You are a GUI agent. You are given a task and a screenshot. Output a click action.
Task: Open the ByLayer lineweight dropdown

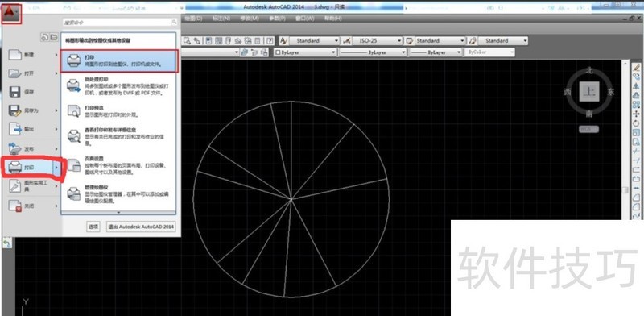click(x=436, y=52)
